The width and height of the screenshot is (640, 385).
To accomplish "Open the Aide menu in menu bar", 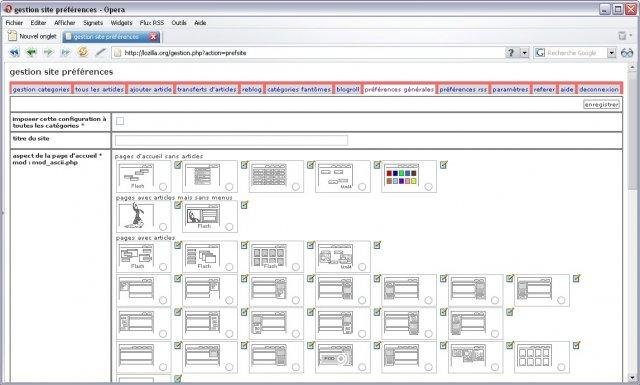I will pos(200,23).
